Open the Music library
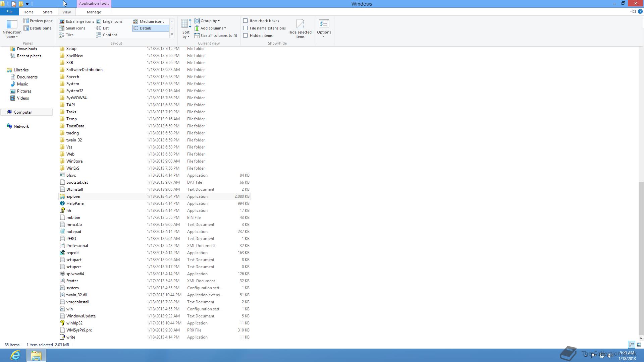 (x=19, y=84)
